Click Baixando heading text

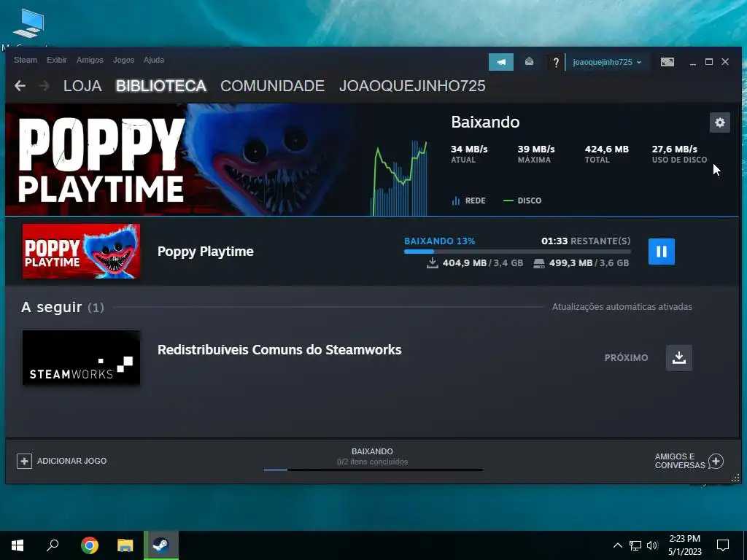[x=485, y=122]
